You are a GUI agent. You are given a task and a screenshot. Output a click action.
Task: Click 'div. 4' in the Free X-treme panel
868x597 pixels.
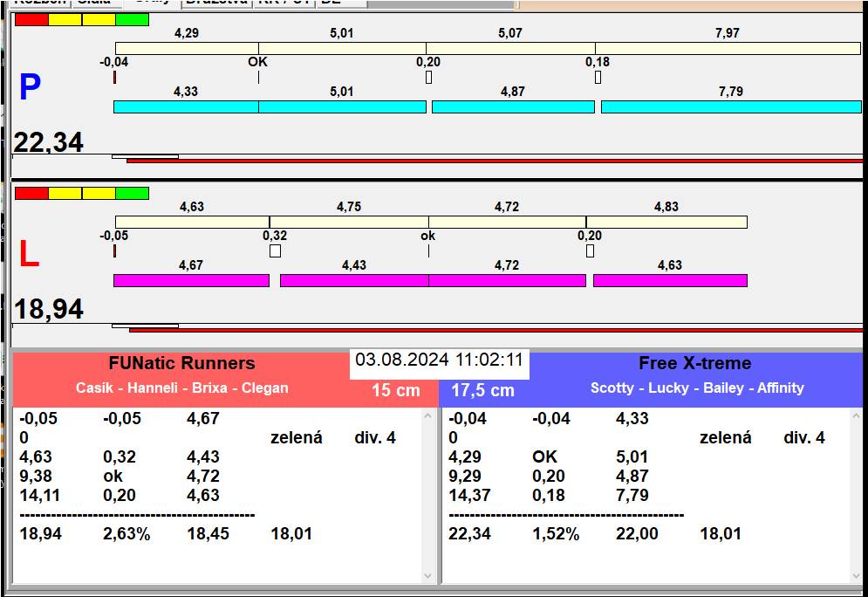coord(804,437)
